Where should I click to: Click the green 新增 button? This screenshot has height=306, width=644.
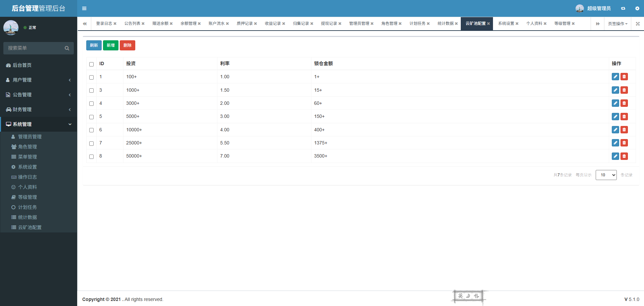pyautogui.click(x=110, y=45)
